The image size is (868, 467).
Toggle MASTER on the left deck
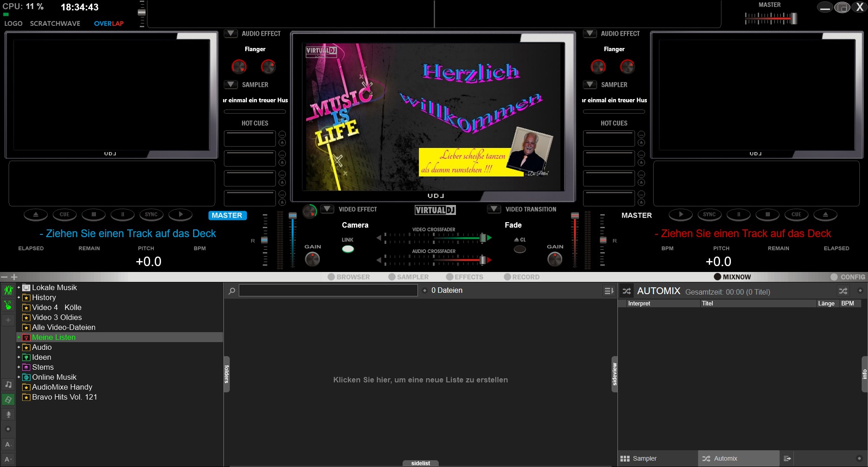[227, 215]
